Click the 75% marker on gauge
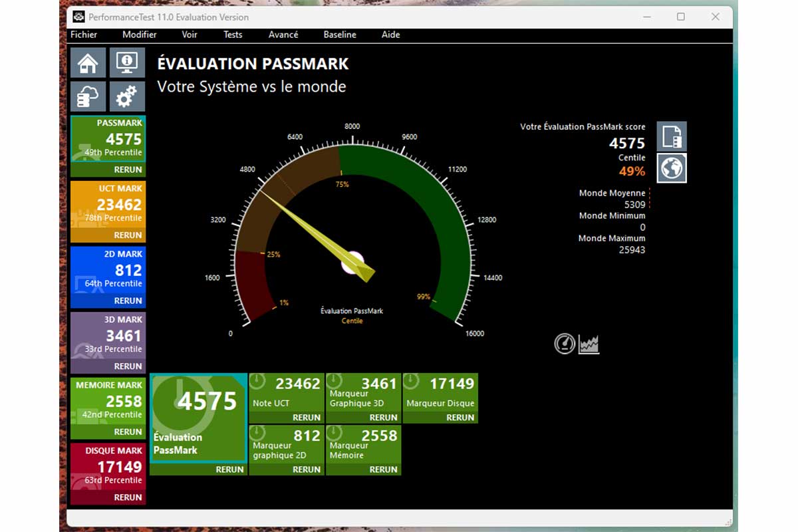798x532 pixels. point(342,184)
